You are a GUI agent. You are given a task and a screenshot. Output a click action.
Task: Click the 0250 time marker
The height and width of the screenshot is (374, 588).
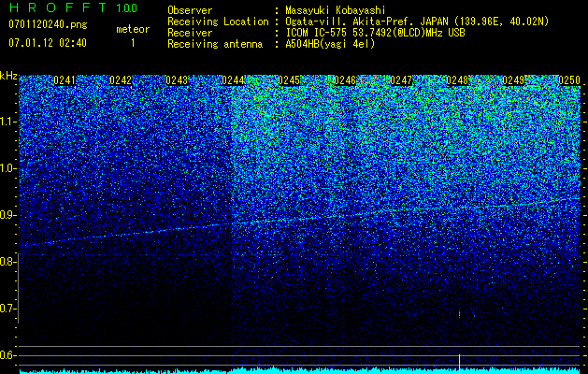[569, 80]
